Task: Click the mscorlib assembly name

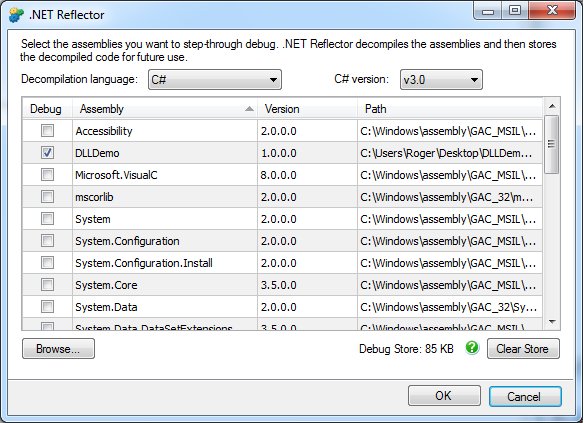Action: click(94, 197)
